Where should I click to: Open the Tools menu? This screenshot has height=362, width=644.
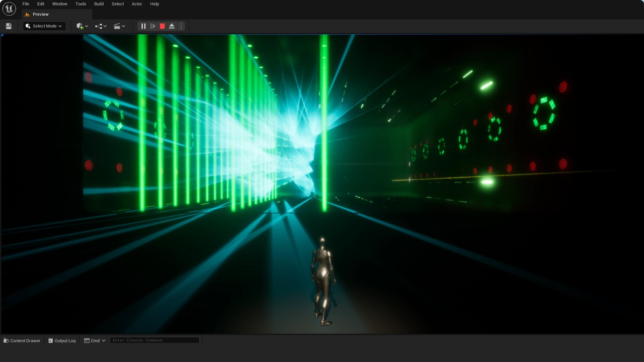80,4
